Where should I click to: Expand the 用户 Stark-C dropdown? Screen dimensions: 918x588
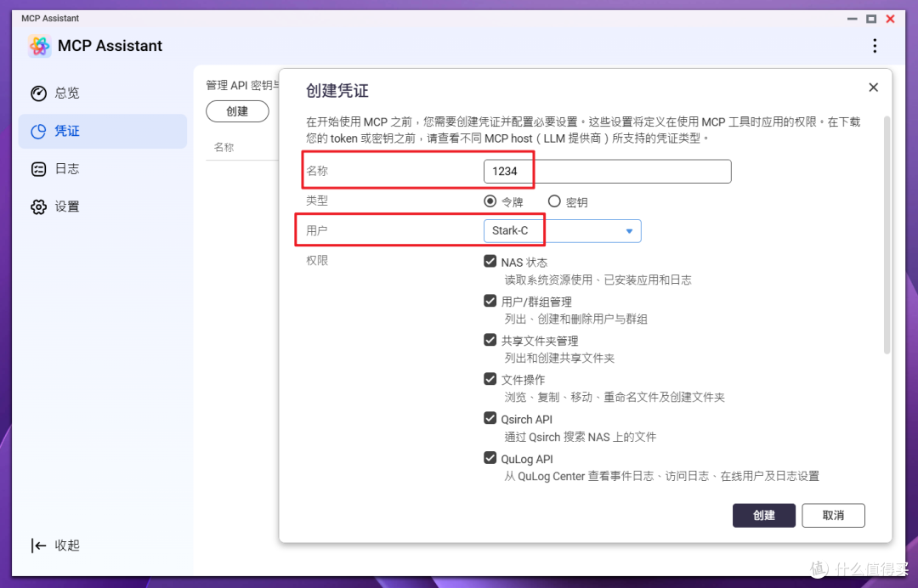click(x=562, y=230)
